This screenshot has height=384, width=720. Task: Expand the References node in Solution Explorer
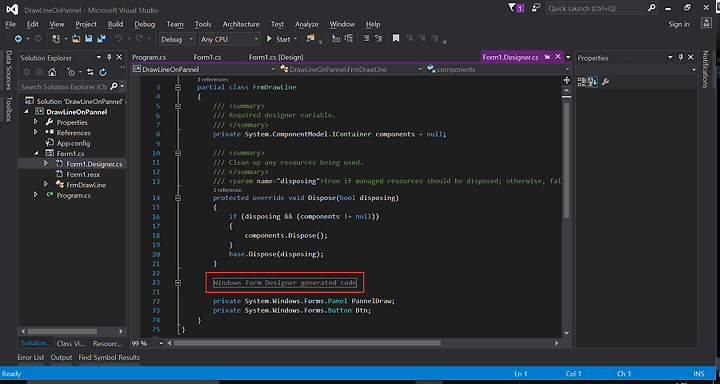36,132
